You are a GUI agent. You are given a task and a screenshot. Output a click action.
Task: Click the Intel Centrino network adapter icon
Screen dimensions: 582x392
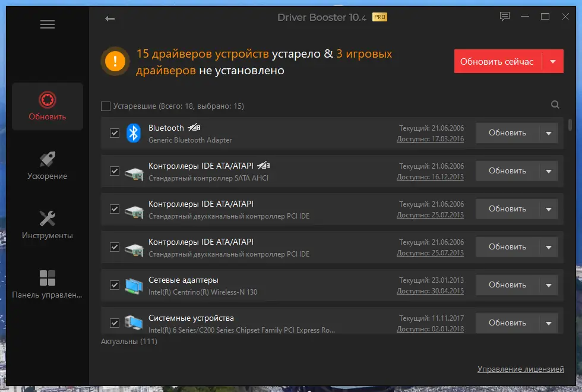pyautogui.click(x=134, y=286)
